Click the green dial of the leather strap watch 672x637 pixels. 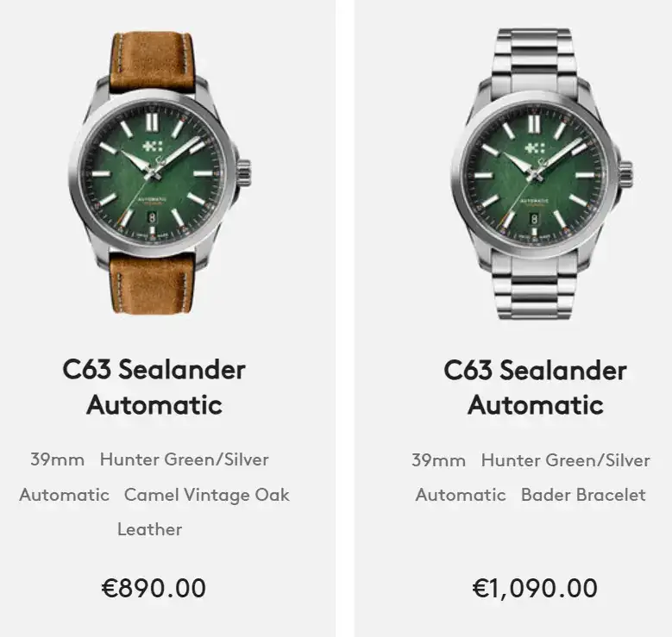154,175
